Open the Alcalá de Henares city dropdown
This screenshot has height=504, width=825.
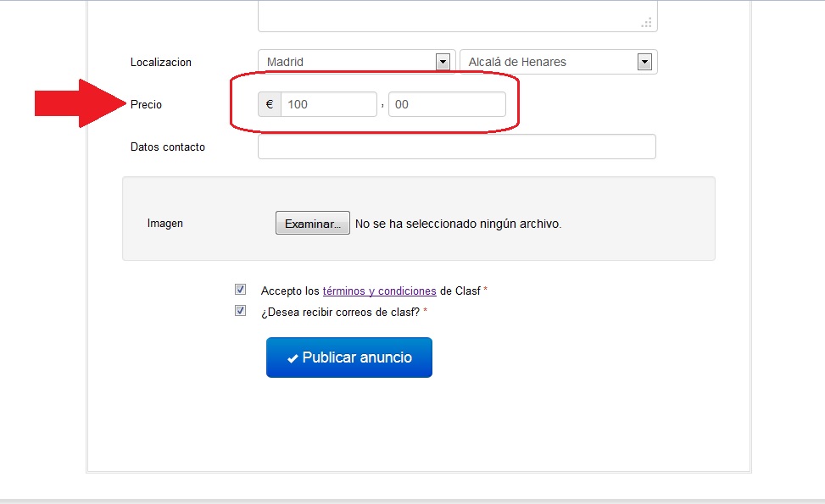pos(558,62)
